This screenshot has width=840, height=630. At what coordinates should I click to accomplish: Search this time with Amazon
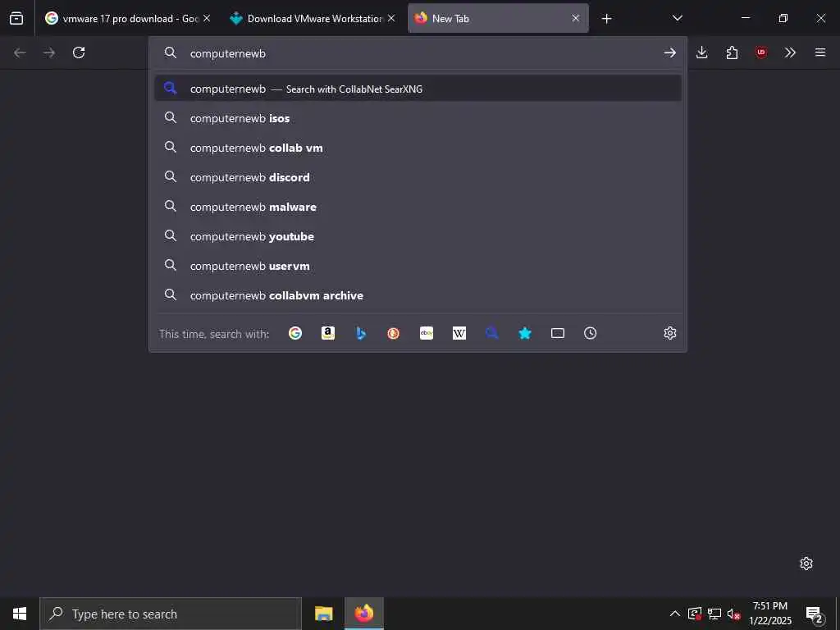pyautogui.click(x=328, y=333)
